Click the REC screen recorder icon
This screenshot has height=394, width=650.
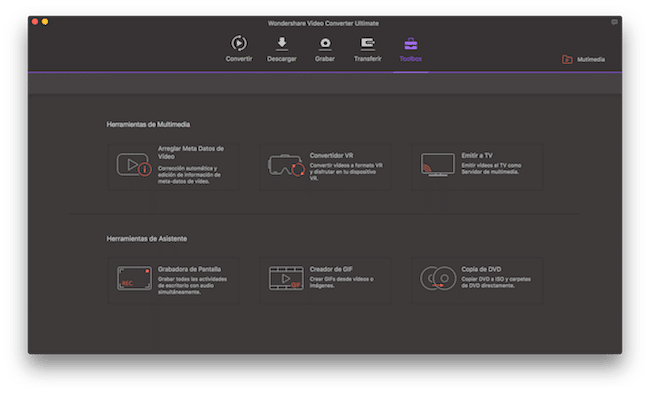click(134, 278)
